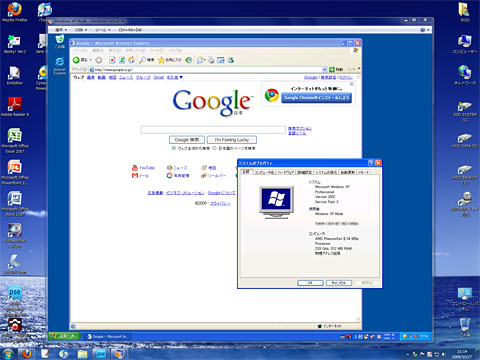Click the folder Explorer icon in taskbar
This screenshot has width=480, height=360.
pyautogui.click(x=82, y=354)
